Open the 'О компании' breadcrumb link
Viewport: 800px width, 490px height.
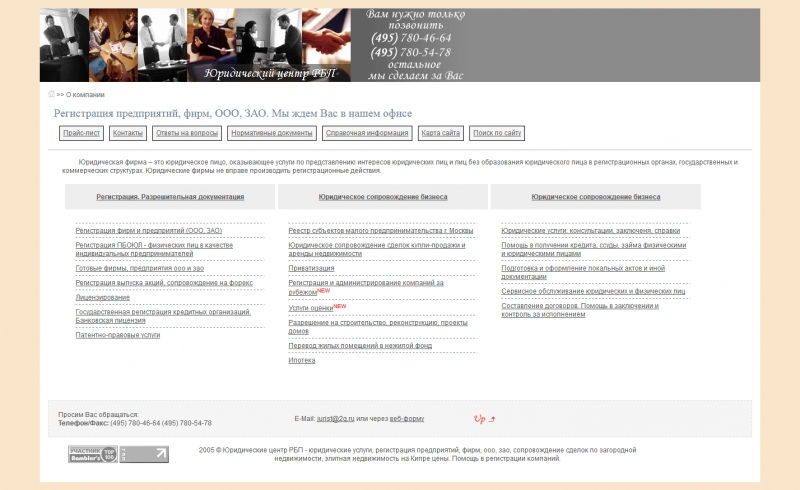click(85, 95)
